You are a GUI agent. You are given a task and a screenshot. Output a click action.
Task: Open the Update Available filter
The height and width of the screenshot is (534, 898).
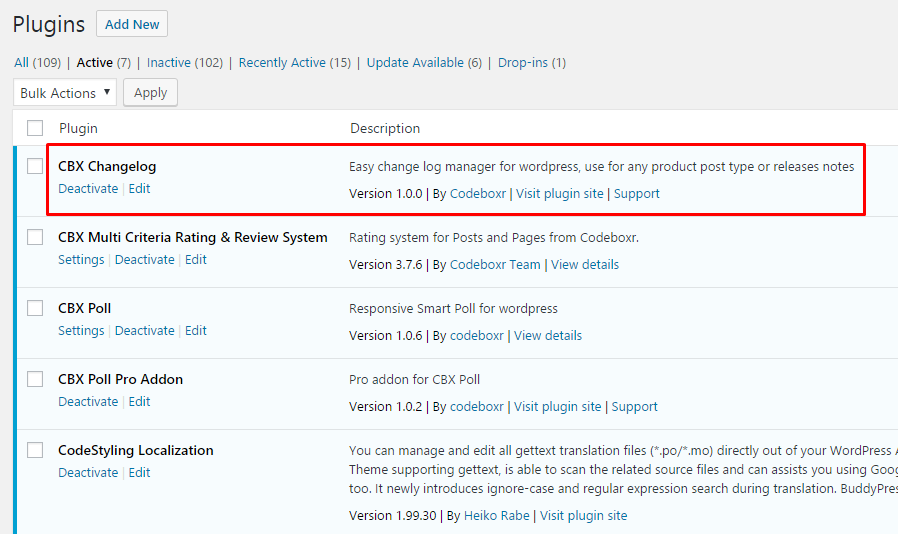(x=415, y=62)
